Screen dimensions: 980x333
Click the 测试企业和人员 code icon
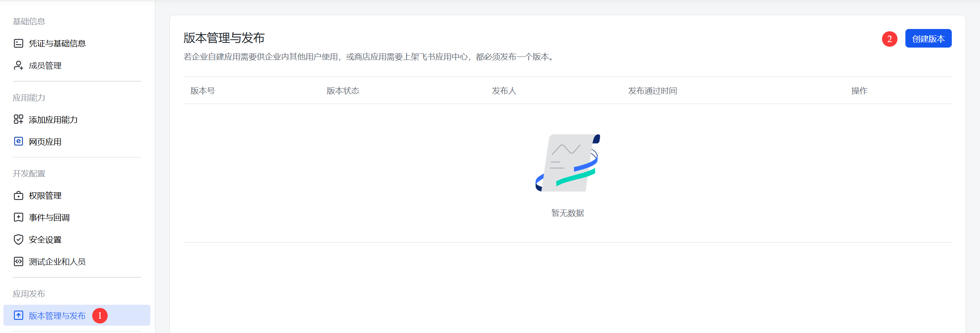[x=18, y=261]
